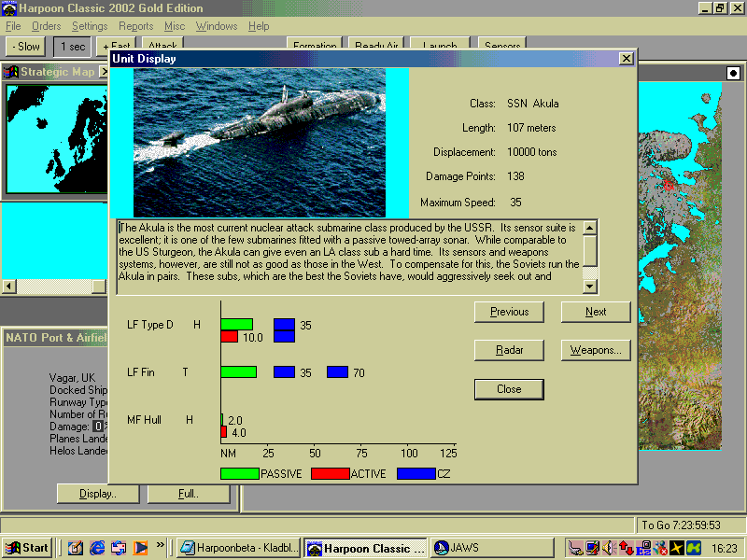Click the '107 meters' length value

coord(531,128)
